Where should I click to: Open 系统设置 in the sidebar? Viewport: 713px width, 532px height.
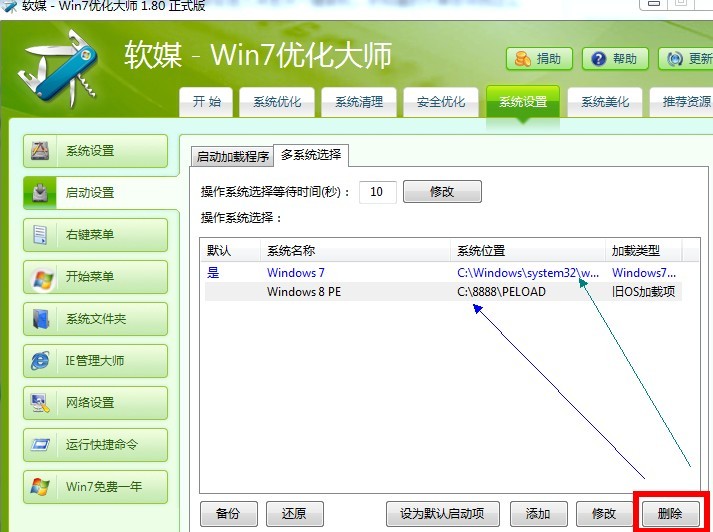click(x=95, y=151)
